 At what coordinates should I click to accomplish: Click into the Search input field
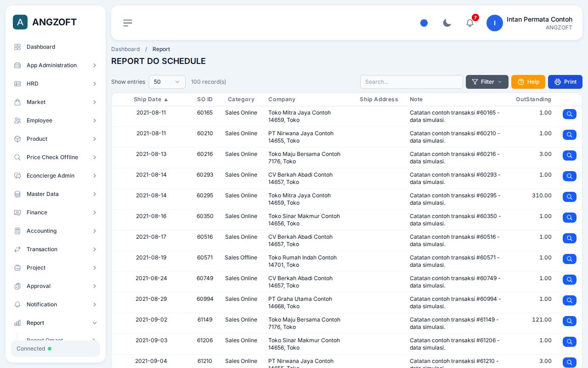(412, 82)
